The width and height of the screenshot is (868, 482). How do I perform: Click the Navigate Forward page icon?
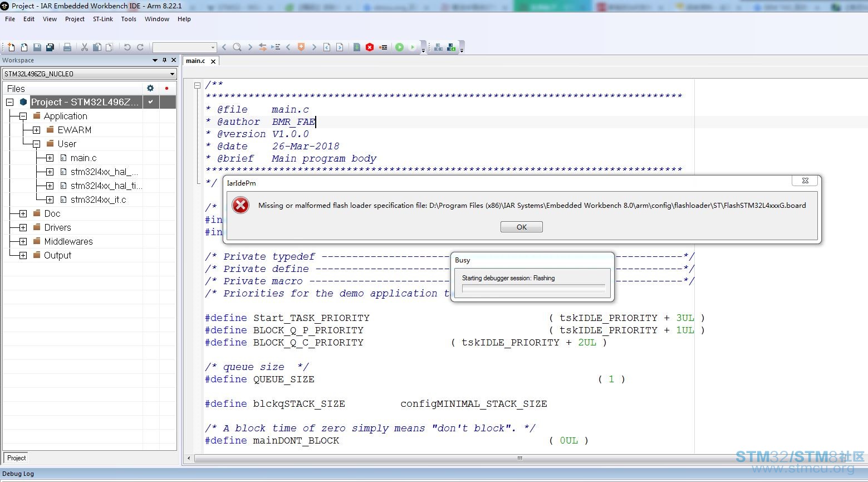(x=340, y=47)
